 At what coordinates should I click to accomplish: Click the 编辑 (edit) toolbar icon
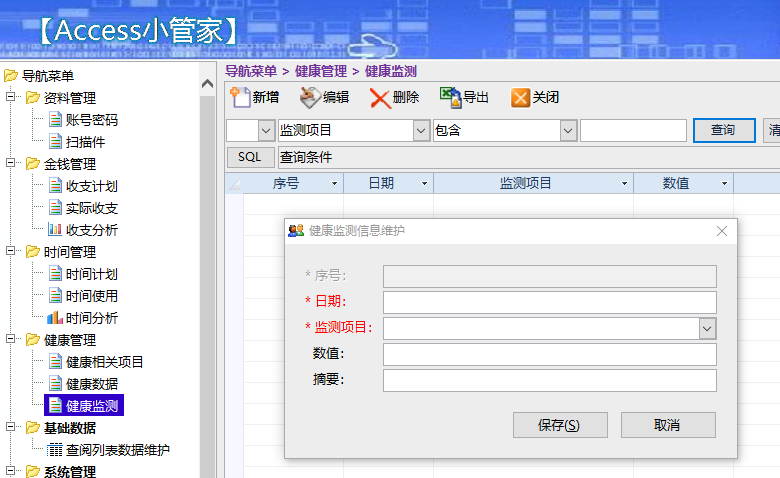coord(310,97)
